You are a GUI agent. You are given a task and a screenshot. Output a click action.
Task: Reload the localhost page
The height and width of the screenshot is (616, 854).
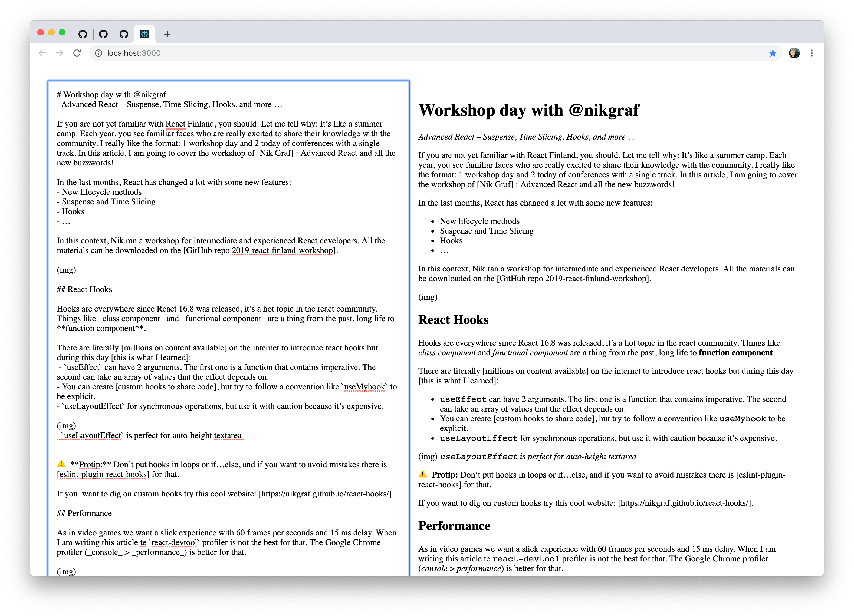point(77,53)
